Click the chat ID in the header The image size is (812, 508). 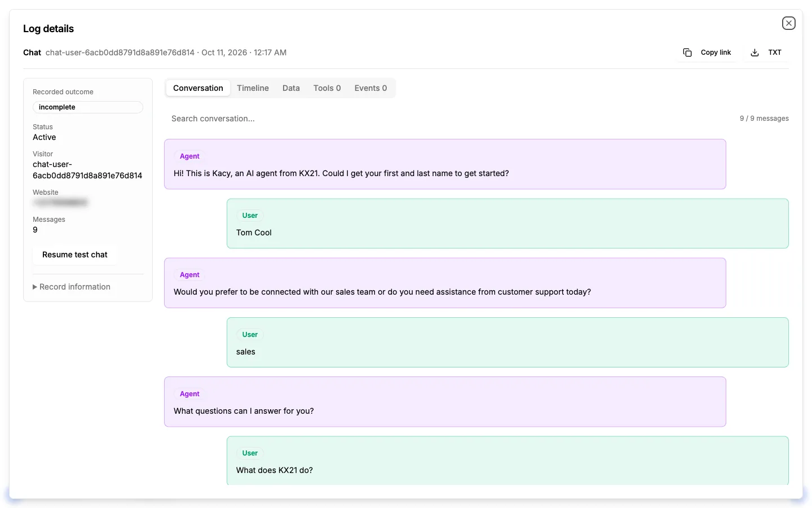[120, 52]
